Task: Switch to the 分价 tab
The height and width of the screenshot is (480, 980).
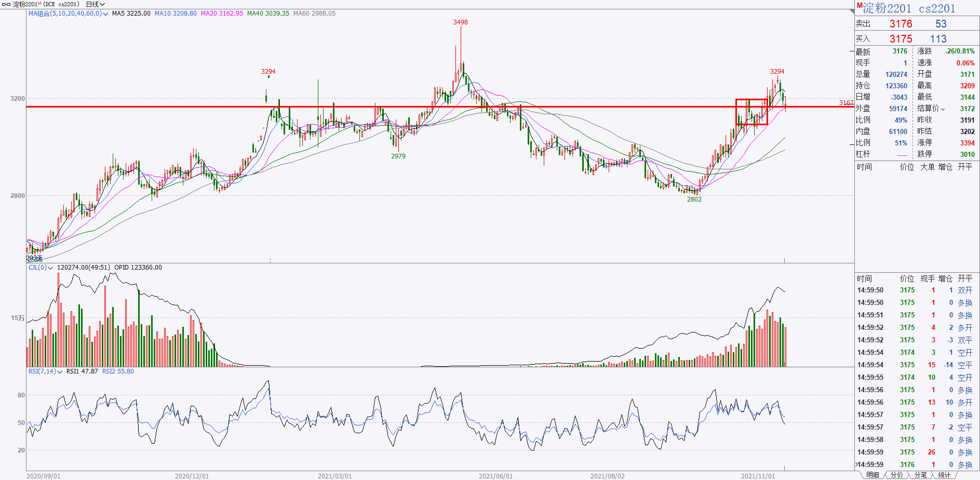Action: (896, 475)
